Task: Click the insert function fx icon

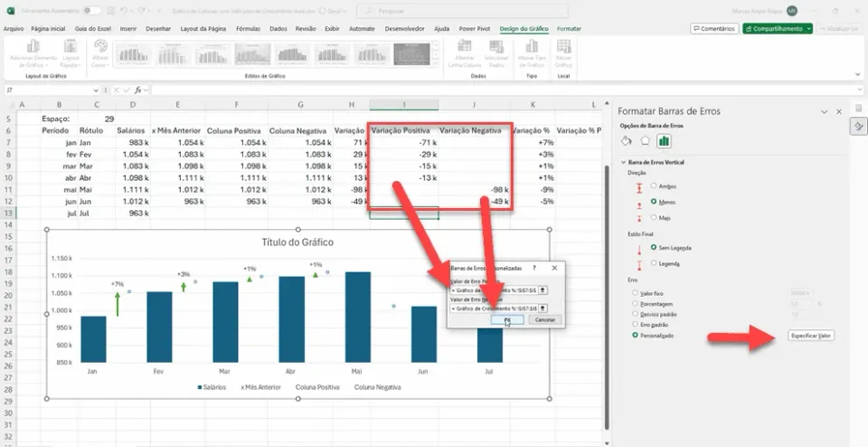Action: tap(138, 90)
